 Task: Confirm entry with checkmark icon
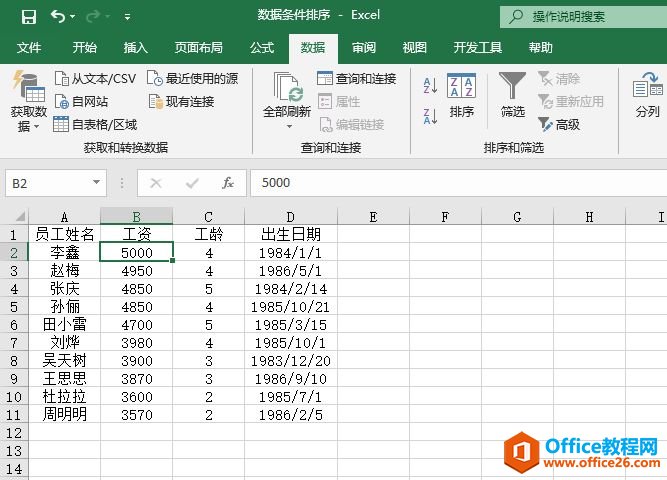point(192,183)
